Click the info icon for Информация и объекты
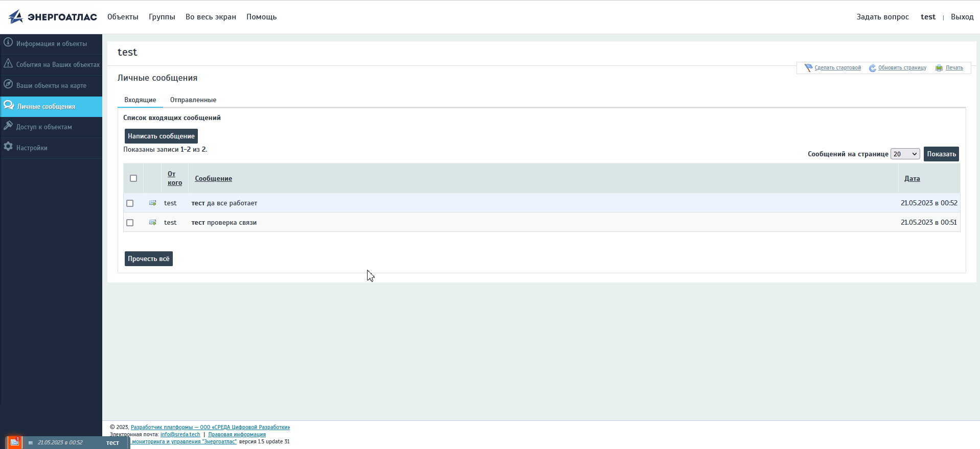 (x=8, y=42)
